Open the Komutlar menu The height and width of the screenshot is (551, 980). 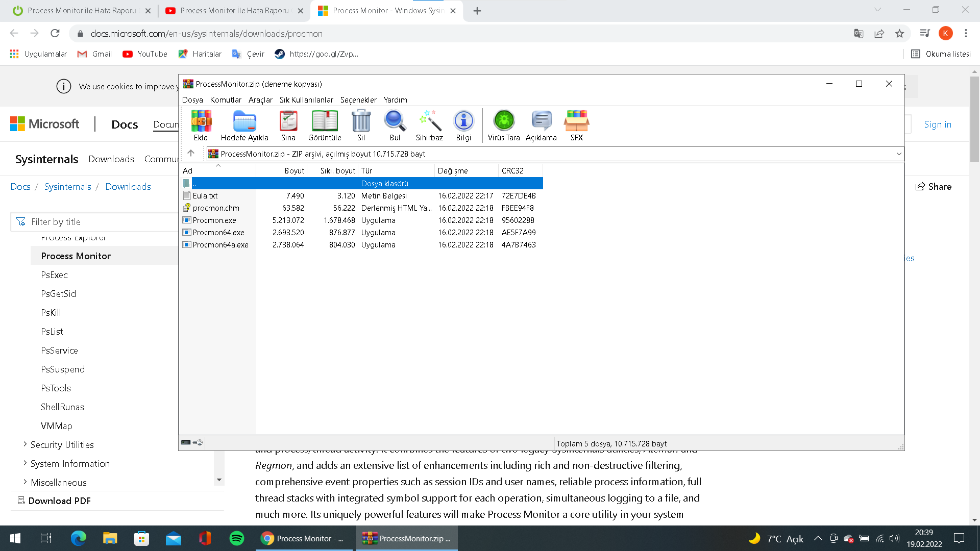[x=226, y=100]
